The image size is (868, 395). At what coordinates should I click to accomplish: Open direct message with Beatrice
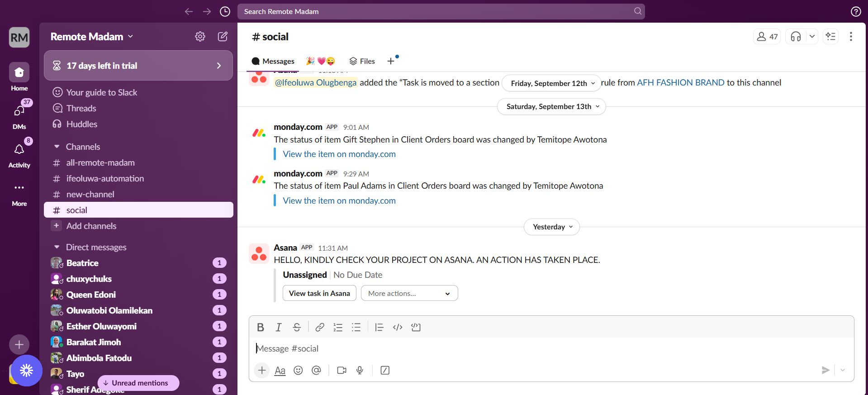[138, 263]
